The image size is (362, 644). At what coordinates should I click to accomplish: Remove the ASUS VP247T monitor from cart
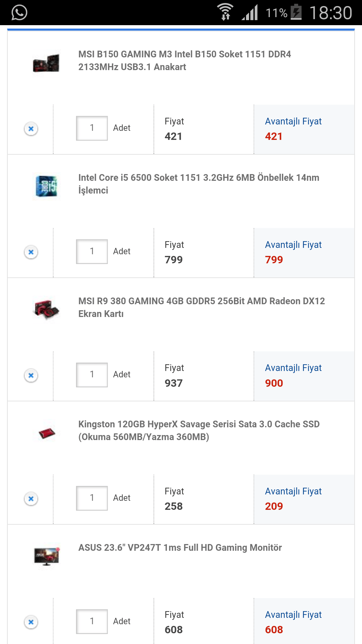pos(31,621)
